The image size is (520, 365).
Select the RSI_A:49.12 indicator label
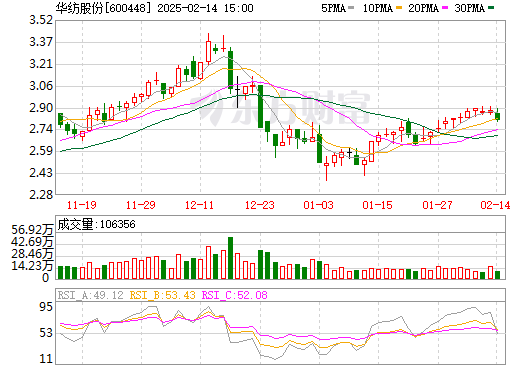(x=90, y=295)
